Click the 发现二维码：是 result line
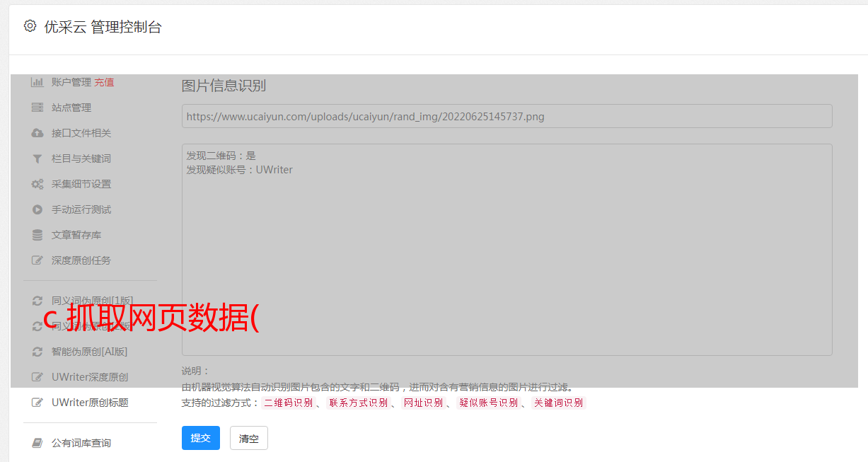Image resolution: width=868 pixels, height=462 pixels. [221, 156]
